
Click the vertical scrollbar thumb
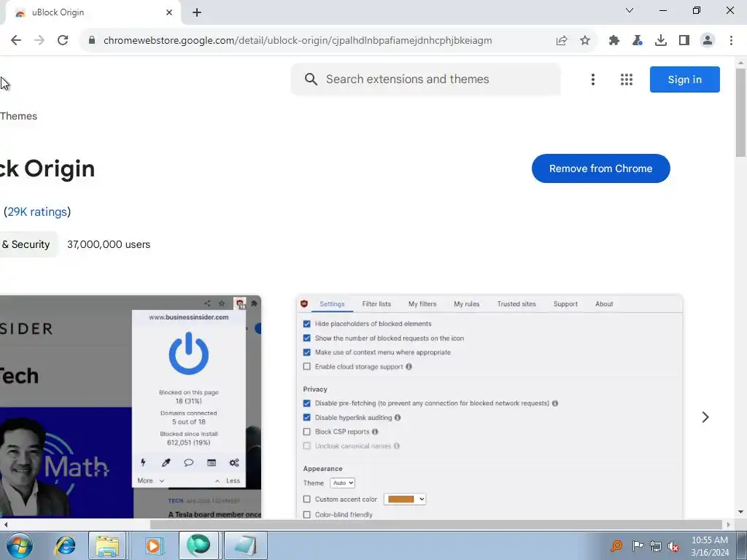(x=740, y=112)
